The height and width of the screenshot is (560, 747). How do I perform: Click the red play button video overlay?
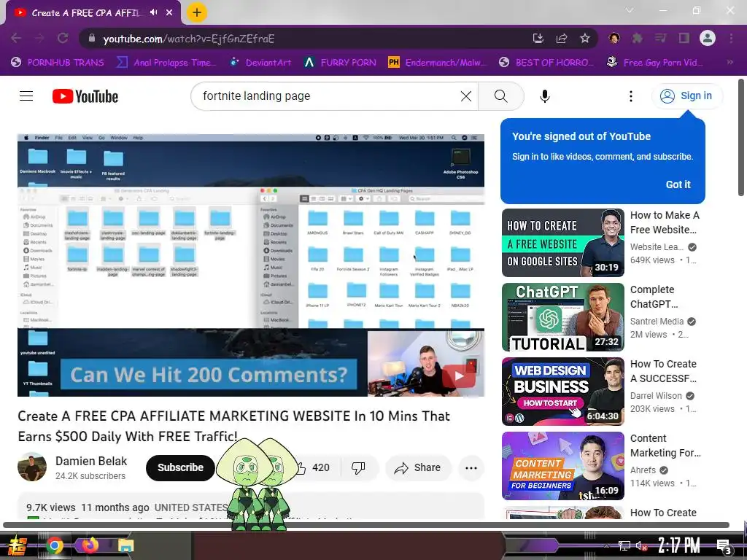(x=460, y=376)
